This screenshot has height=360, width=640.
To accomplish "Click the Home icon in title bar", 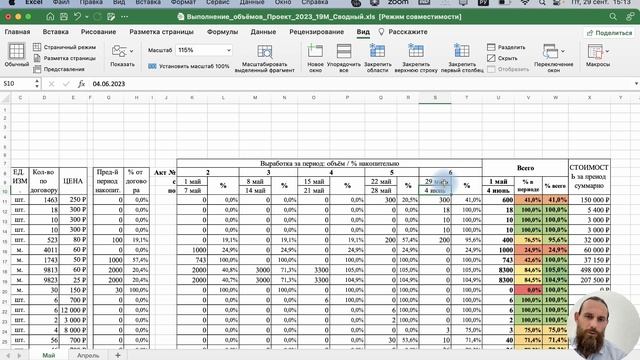I will (50, 17).
